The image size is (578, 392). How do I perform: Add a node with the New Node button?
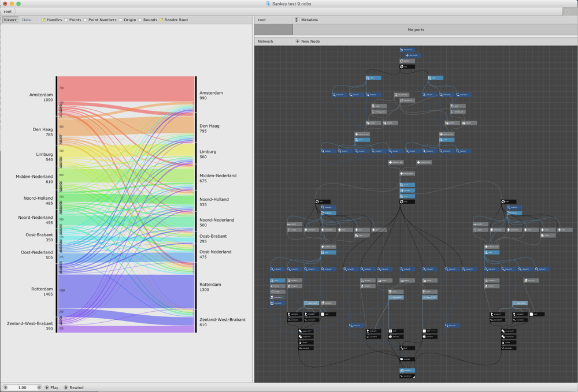308,41
